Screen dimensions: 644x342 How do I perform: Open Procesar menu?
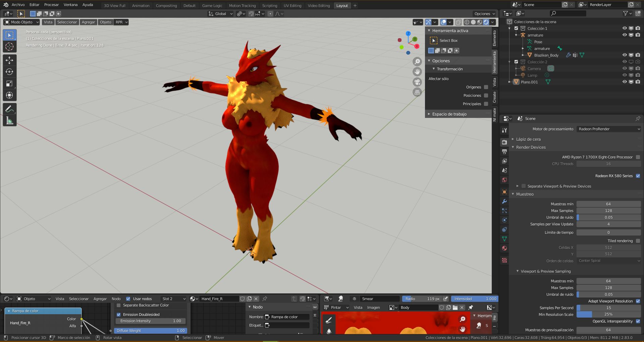(51, 5)
